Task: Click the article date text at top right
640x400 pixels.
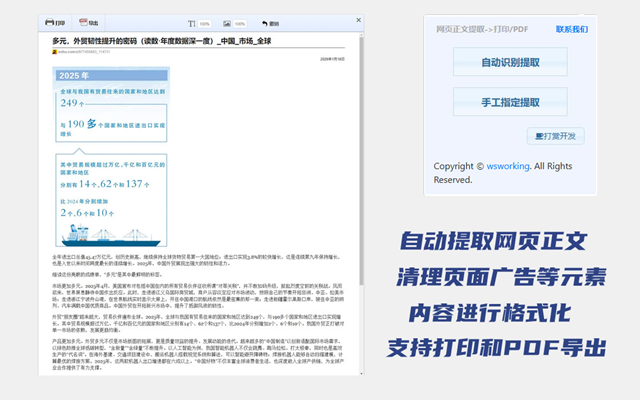Action: tap(333, 59)
